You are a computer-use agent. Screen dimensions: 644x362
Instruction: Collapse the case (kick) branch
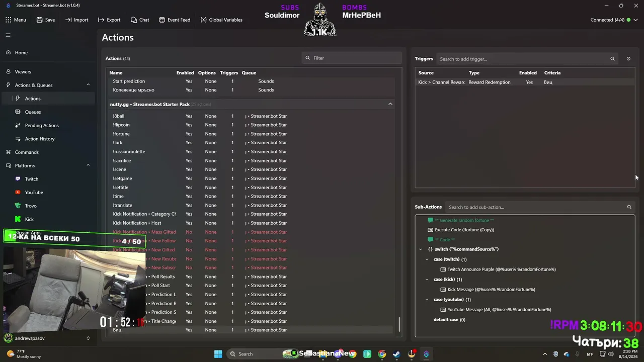tap(427, 280)
